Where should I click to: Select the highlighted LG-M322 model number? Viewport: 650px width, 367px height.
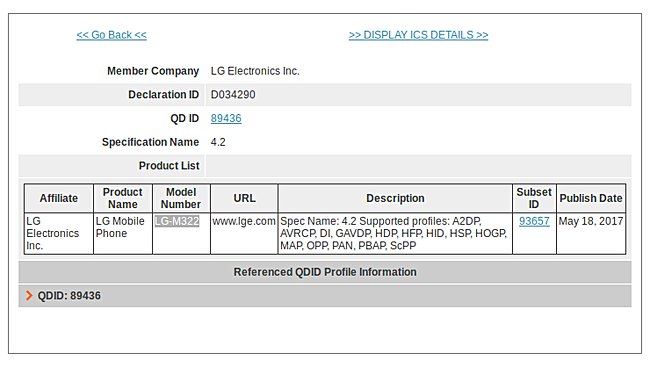(177, 221)
